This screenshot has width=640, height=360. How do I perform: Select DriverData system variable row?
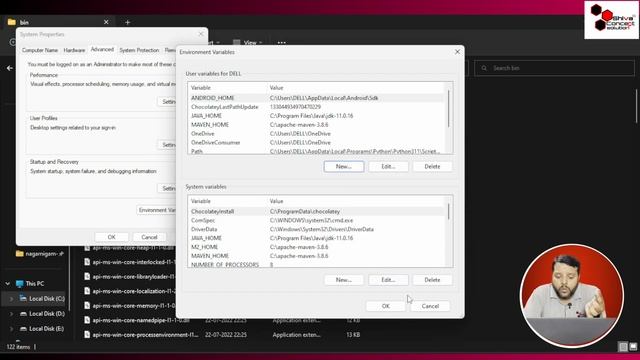click(317, 229)
